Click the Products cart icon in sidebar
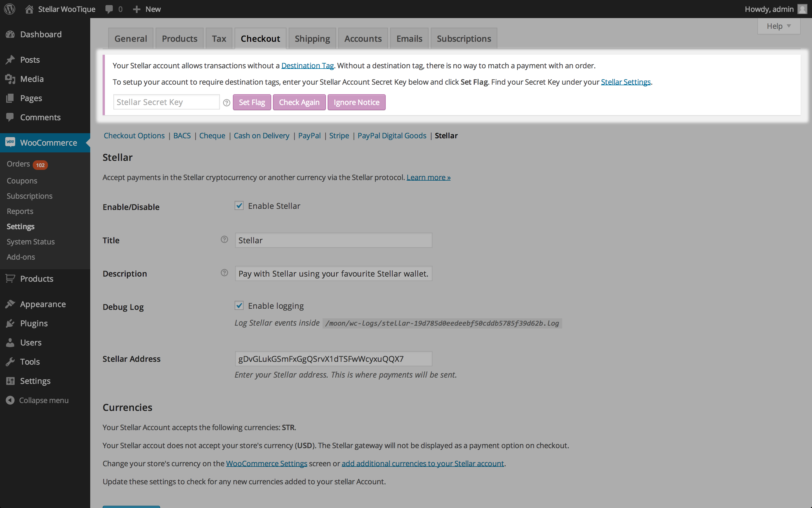The height and width of the screenshot is (508, 812). 10,279
